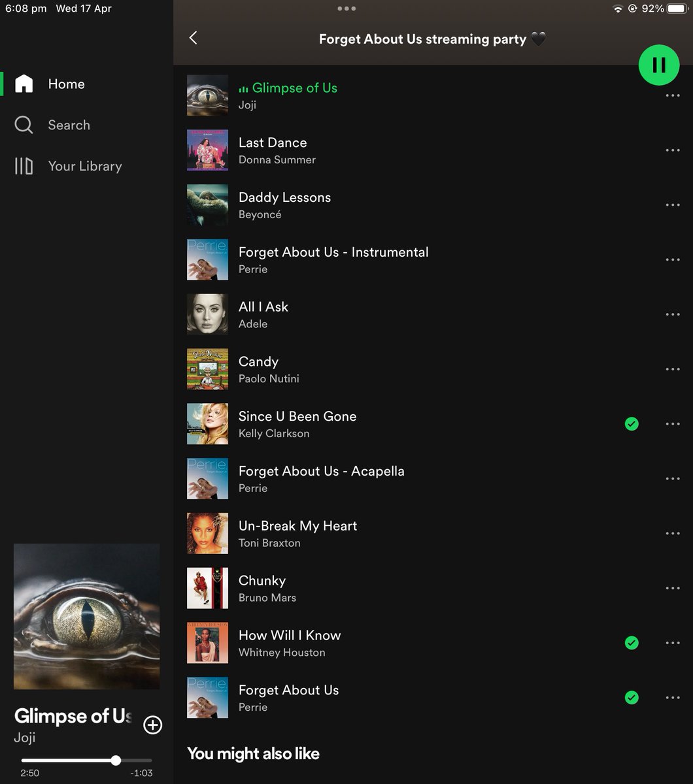Viewport: 693px width, 784px height.
Task: Select the playing track title Glimpse of Us
Action: pos(295,88)
